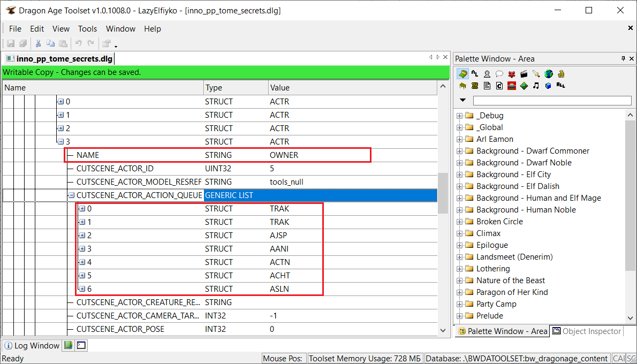Viewport: 637px width, 364px height.
Task: Click the Save All toolbar icon
Action: (23, 43)
